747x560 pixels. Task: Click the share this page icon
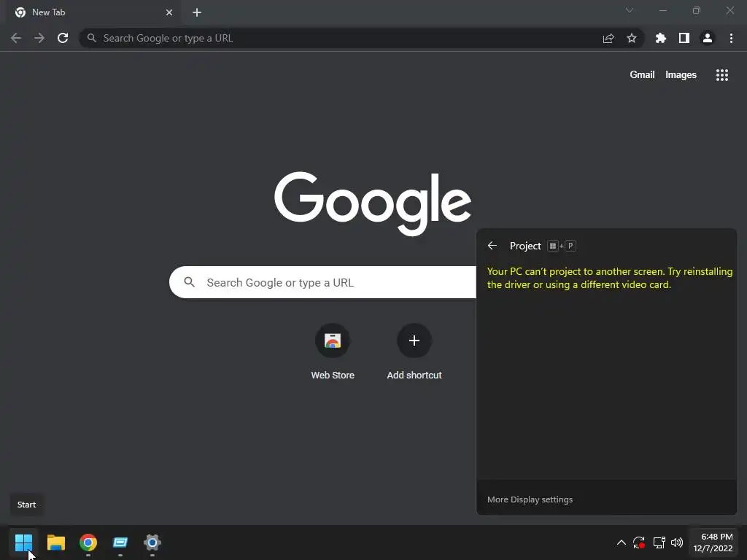click(x=608, y=38)
